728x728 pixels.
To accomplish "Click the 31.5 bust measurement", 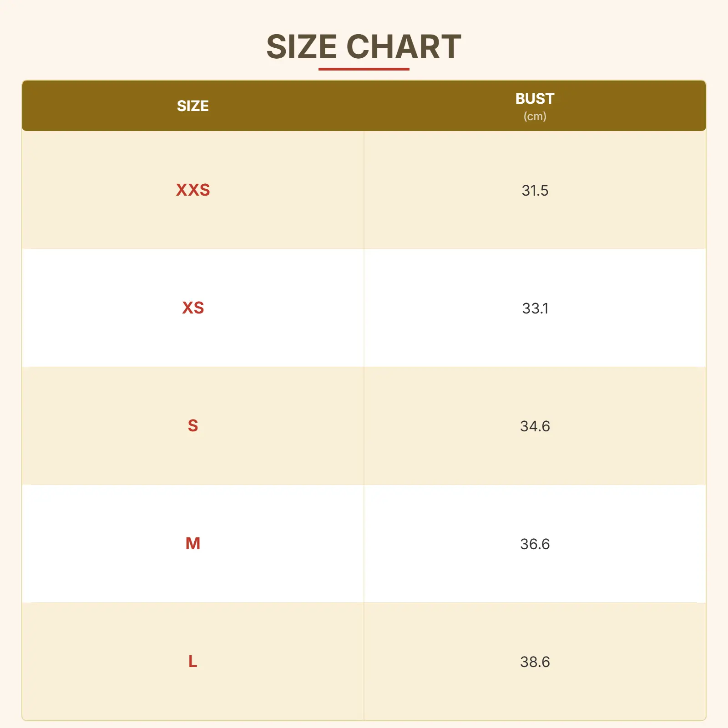I will (535, 190).
